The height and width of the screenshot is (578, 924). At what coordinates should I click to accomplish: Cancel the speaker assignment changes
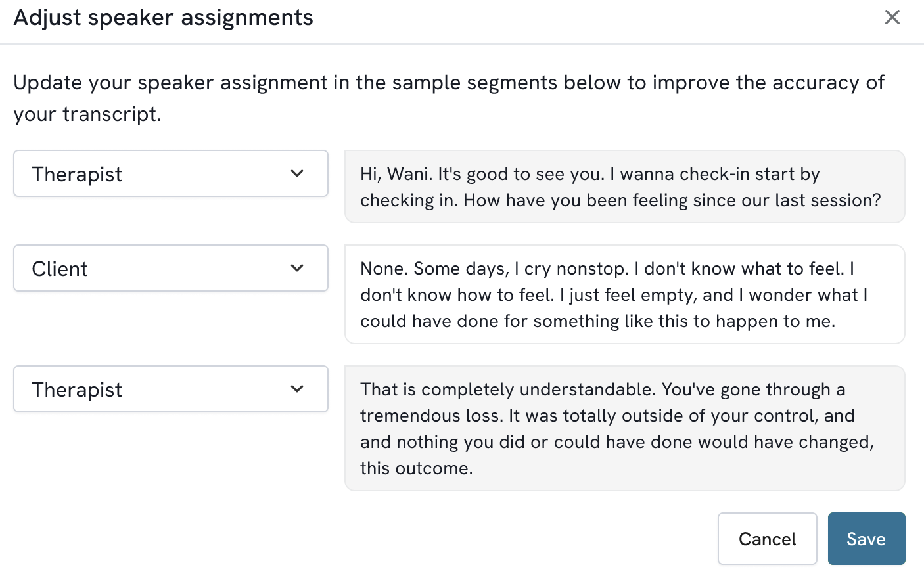pos(767,539)
